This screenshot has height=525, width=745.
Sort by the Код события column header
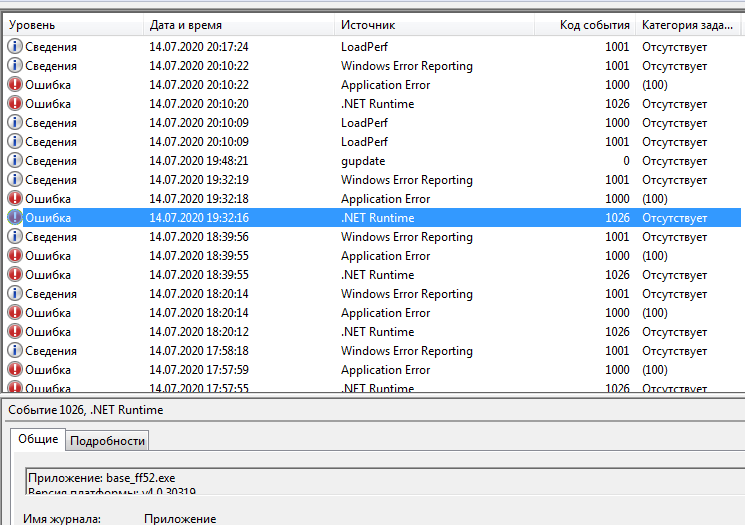tap(586, 25)
